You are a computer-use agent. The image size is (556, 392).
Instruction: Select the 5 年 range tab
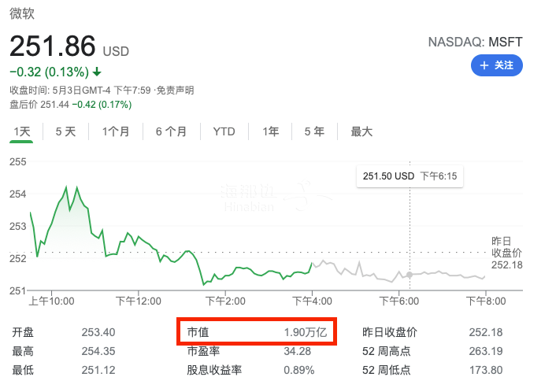[314, 131]
